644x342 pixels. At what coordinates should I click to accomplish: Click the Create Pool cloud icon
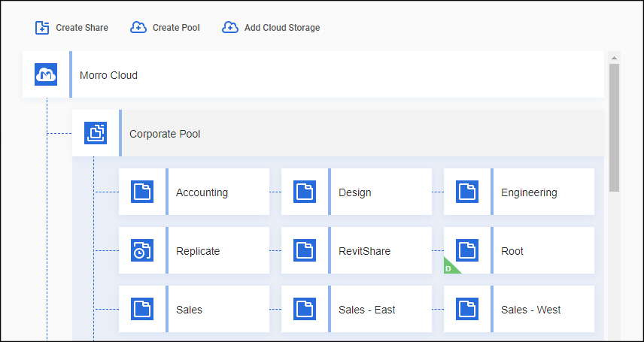[138, 28]
